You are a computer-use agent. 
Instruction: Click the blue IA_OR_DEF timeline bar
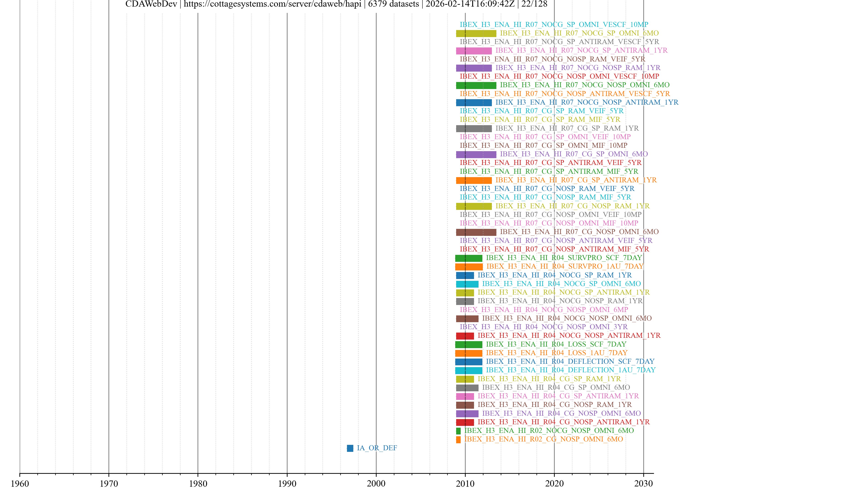[350, 448]
